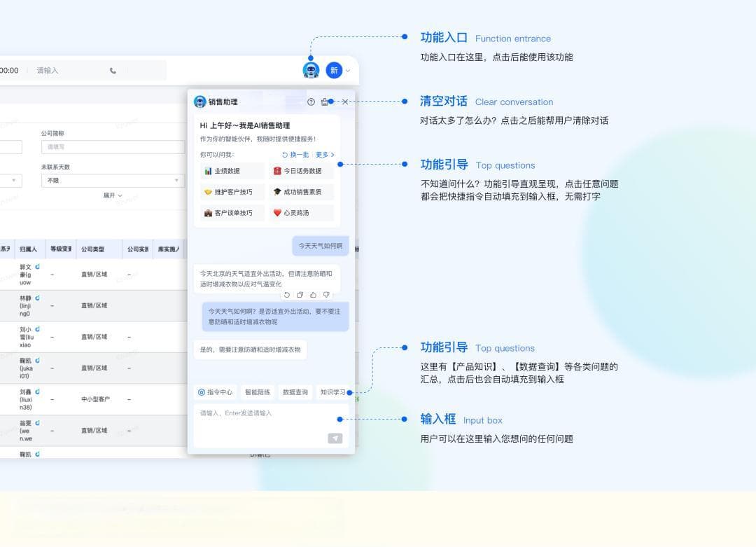Click transfer icon beside 刘小雪 in table
The height and width of the screenshot is (547, 756).
pos(37,329)
